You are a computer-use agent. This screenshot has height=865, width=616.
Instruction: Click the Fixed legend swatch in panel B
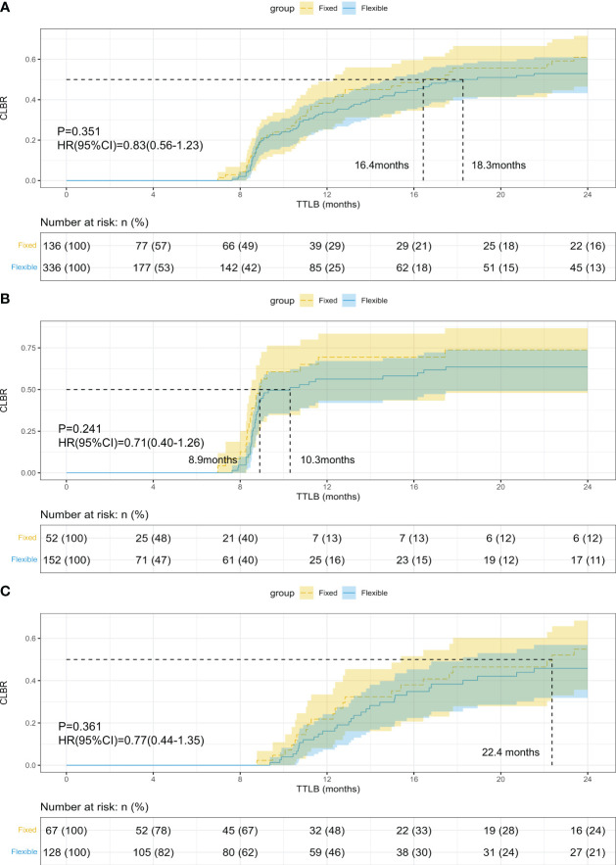pos(307,301)
